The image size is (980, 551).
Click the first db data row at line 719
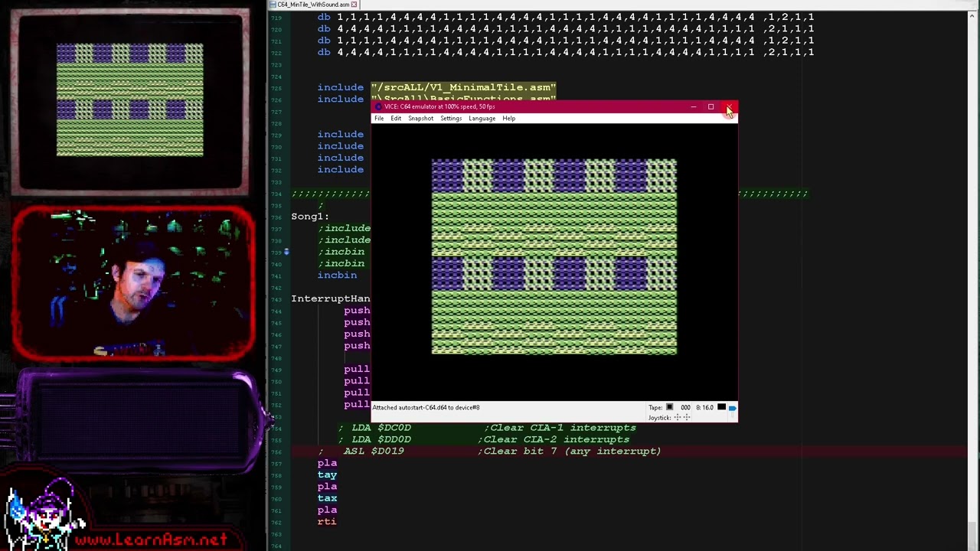566,17
